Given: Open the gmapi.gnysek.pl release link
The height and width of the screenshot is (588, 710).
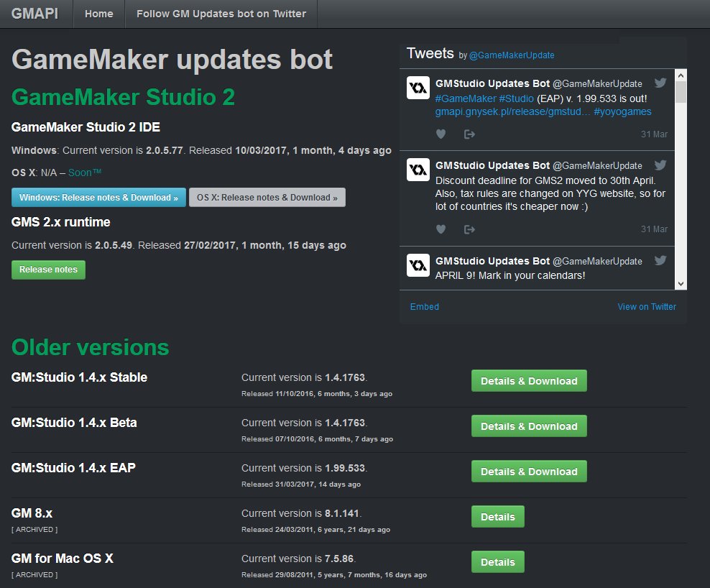Looking at the screenshot, I should [512, 112].
